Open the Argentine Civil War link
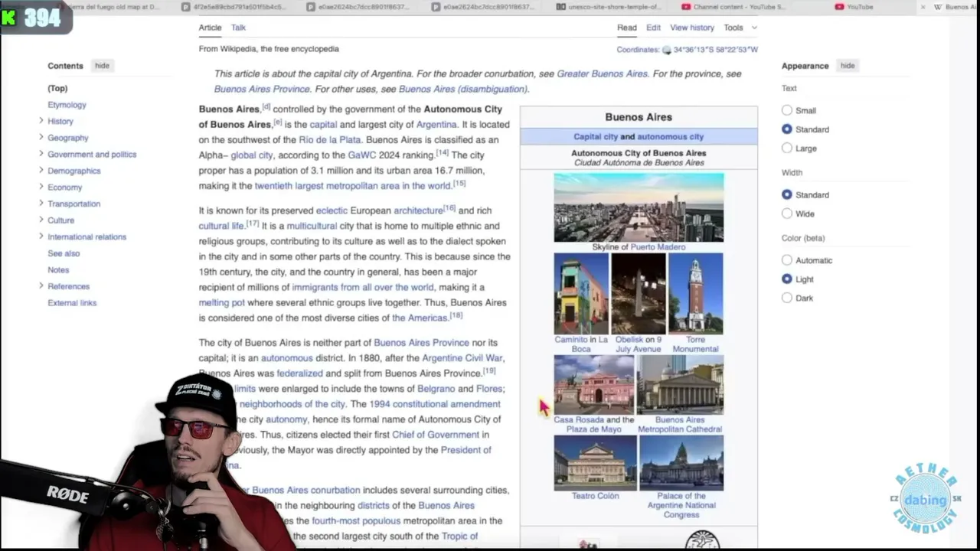Screen dimensions: 980x551 [462, 358]
